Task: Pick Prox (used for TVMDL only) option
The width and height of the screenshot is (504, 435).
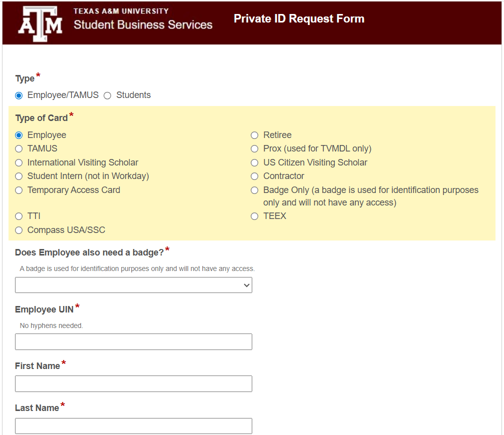Action: coord(254,148)
